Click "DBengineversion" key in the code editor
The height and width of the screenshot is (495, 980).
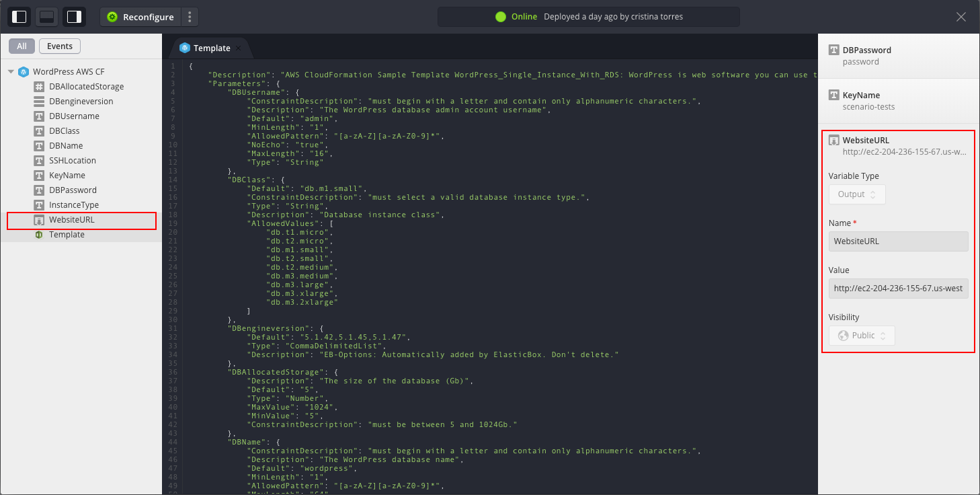(268, 328)
